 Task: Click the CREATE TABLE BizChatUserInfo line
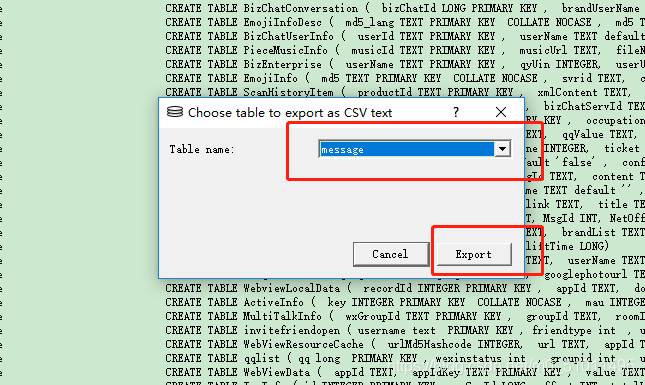(405, 36)
